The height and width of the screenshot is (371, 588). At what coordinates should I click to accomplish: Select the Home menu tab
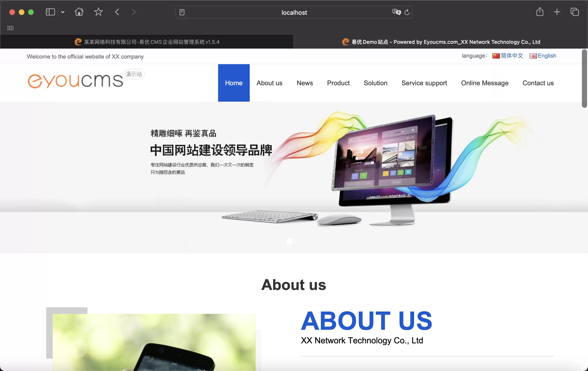(234, 83)
